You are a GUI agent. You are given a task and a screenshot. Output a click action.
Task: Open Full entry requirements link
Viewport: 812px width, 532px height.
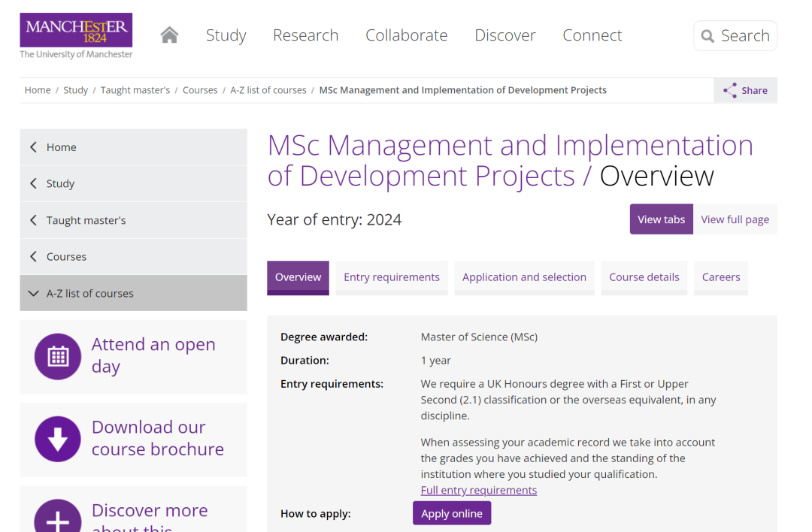(478, 490)
